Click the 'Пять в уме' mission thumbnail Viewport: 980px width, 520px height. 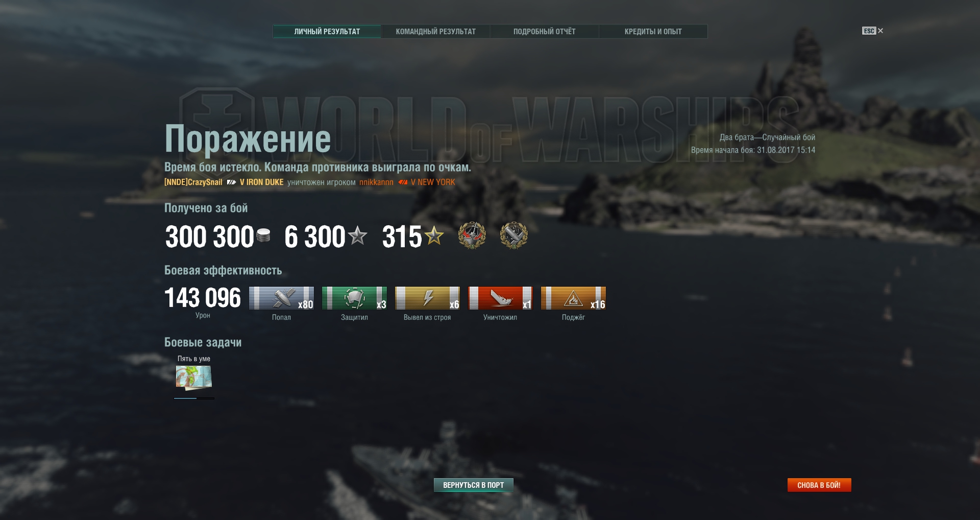[x=194, y=378]
